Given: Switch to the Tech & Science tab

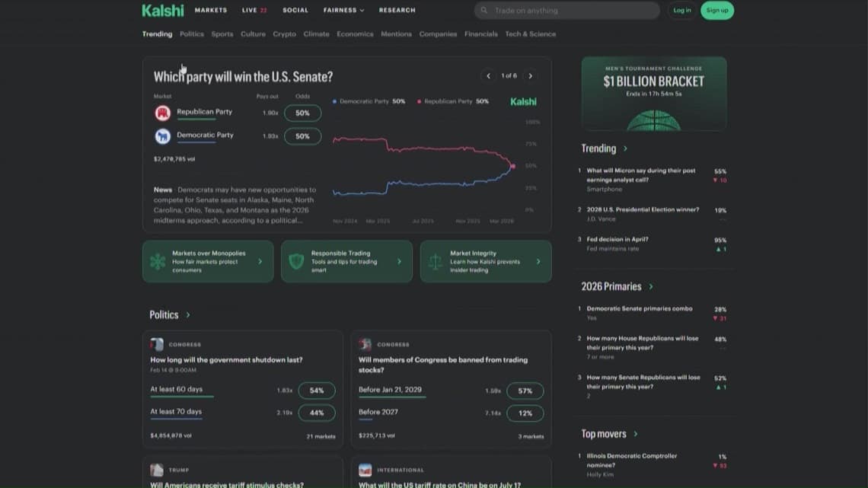Looking at the screenshot, I should [531, 33].
